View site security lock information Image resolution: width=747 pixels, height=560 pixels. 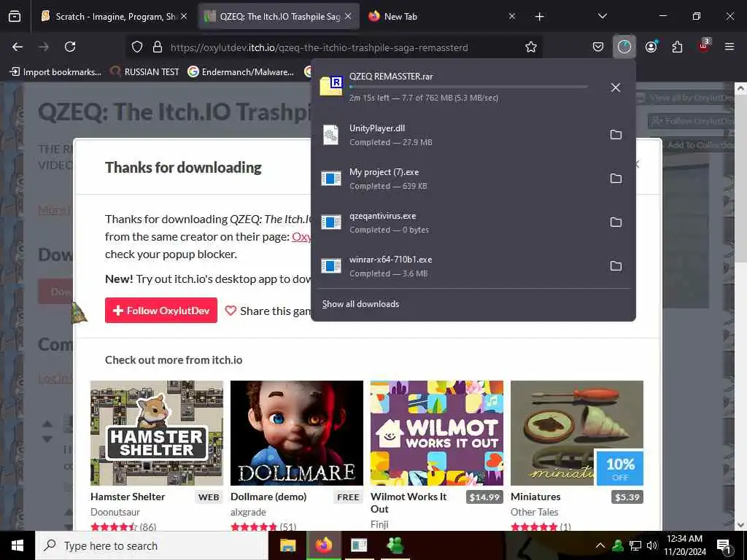(x=158, y=47)
